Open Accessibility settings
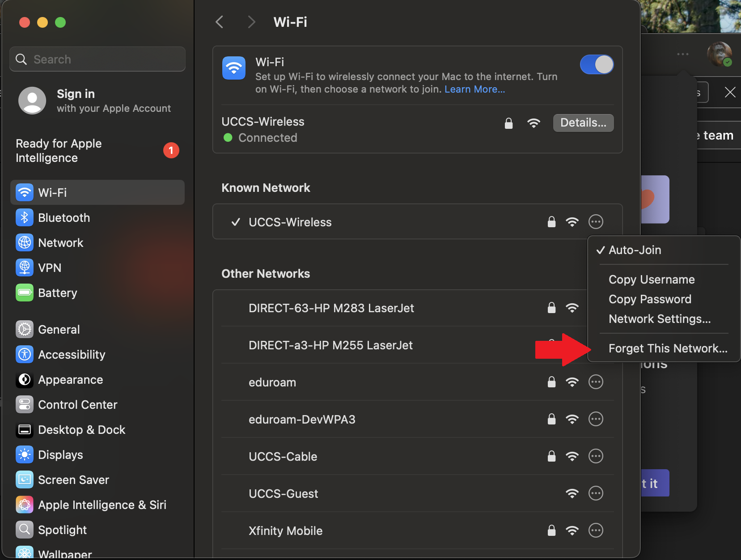Viewport: 741px width, 560px height. (x=97, y=354)
